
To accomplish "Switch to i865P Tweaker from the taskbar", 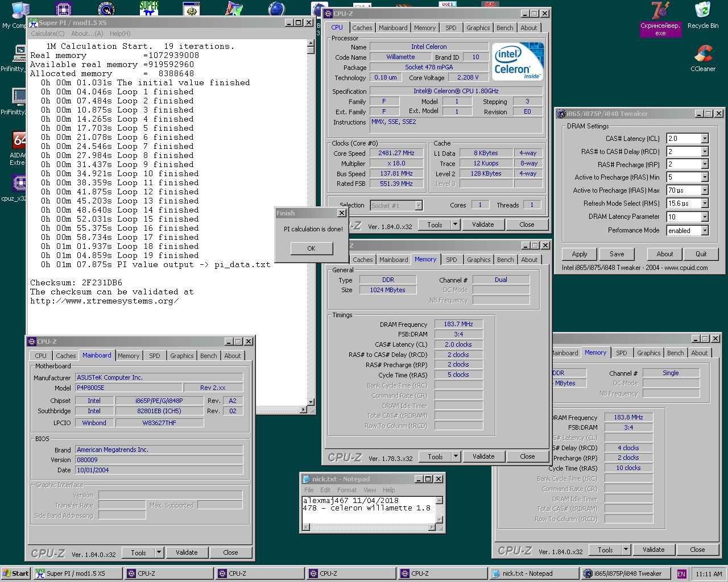I will pyautogui.click(x=626, y=573).
